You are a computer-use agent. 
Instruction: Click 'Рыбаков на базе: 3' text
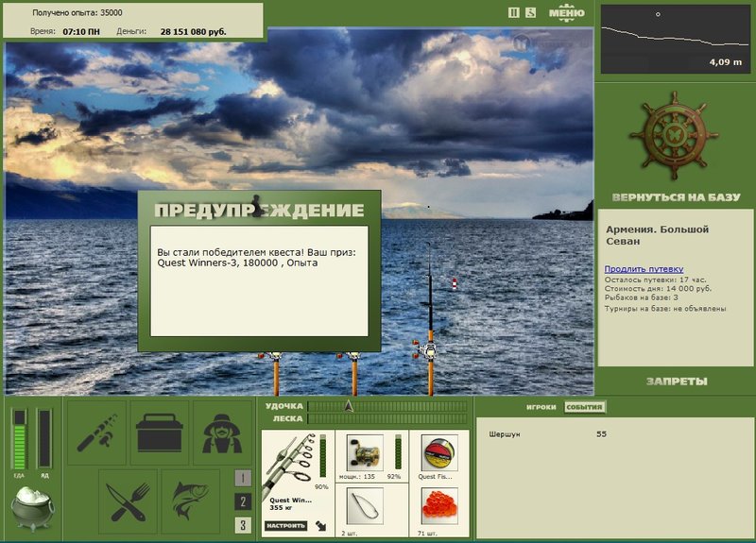click(x=642, y=297)
